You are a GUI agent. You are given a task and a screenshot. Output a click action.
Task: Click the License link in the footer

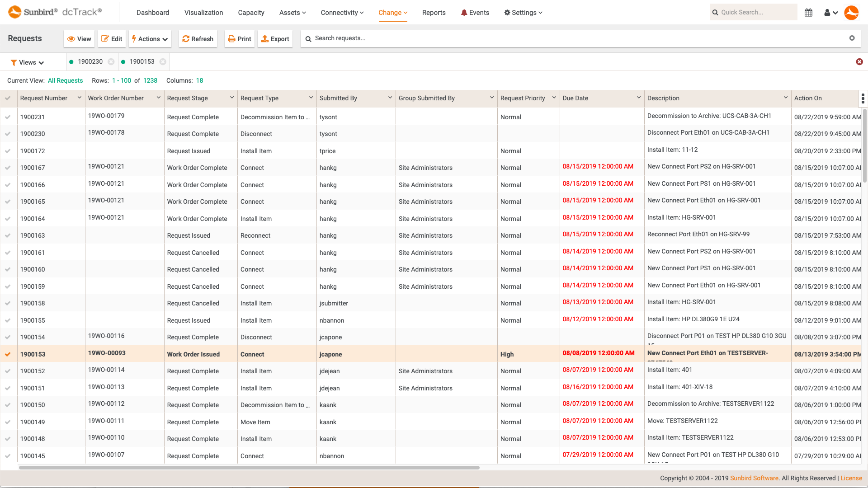[851, 478]
